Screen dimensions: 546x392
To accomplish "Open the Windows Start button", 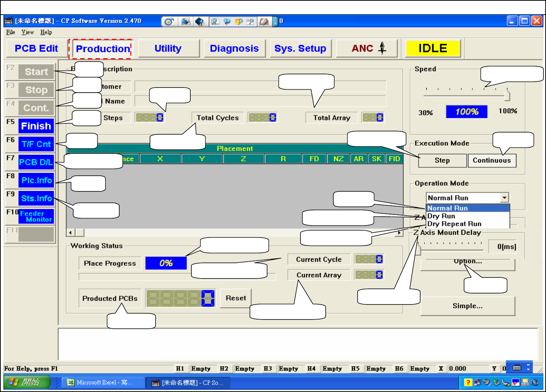I will 26,382.
